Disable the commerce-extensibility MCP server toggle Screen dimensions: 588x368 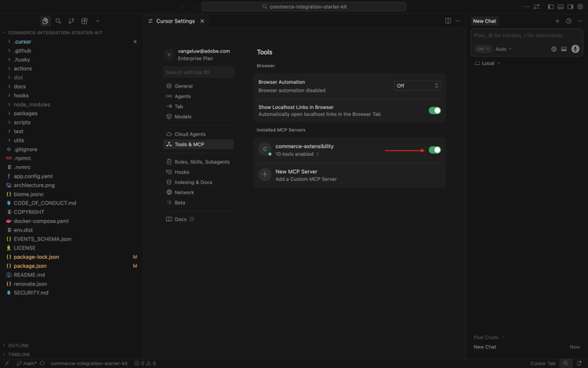[434, 150]
